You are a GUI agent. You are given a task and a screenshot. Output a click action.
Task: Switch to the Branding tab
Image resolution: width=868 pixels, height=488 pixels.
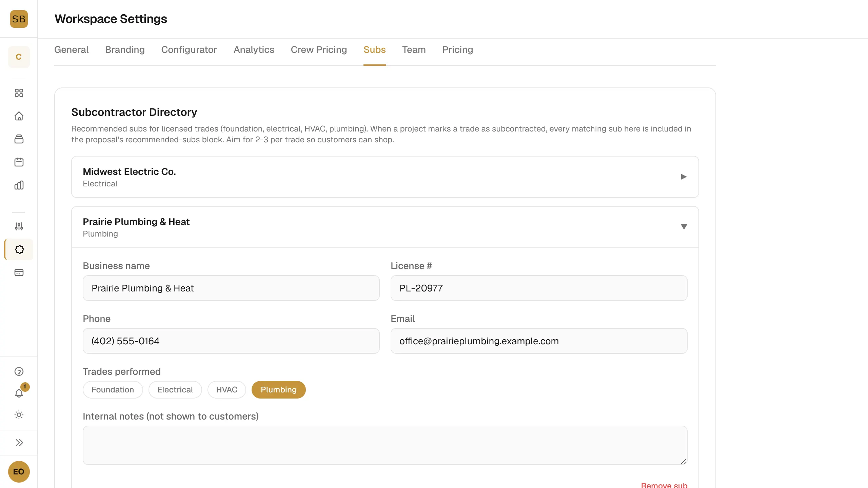125,50
